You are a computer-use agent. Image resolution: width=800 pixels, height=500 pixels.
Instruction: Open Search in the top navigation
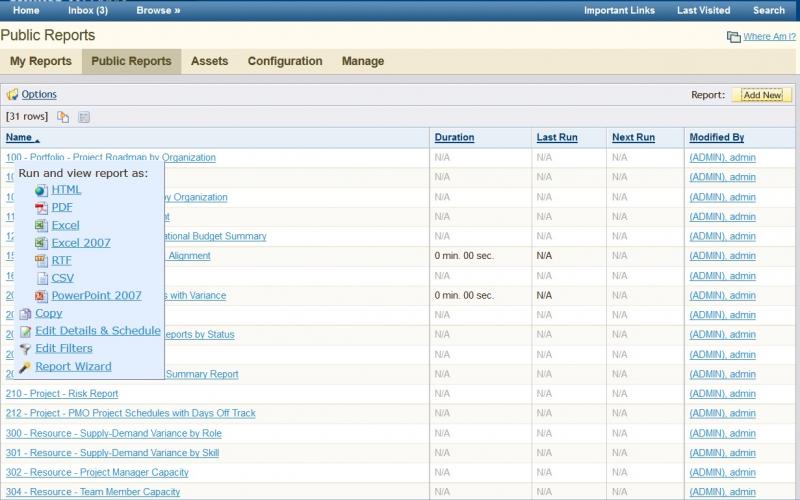[769, 10]
